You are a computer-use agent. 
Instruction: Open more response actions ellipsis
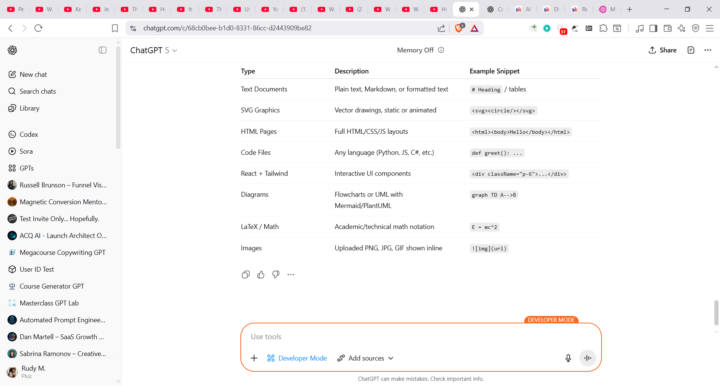point(291,274)
